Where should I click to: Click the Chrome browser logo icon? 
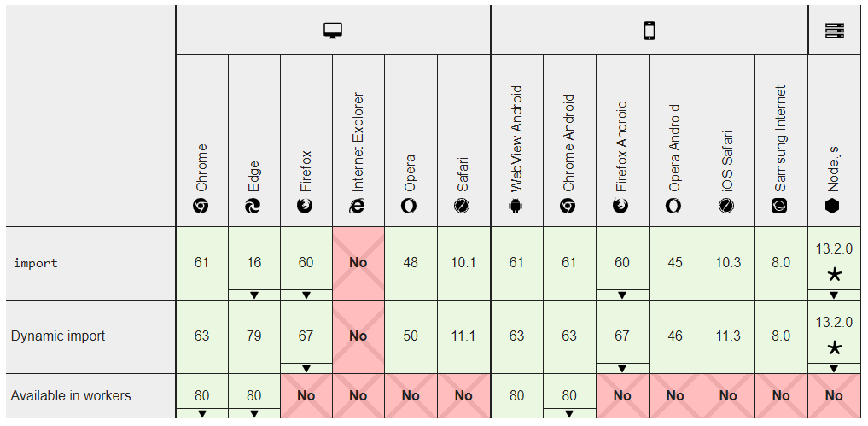[201, 206]
